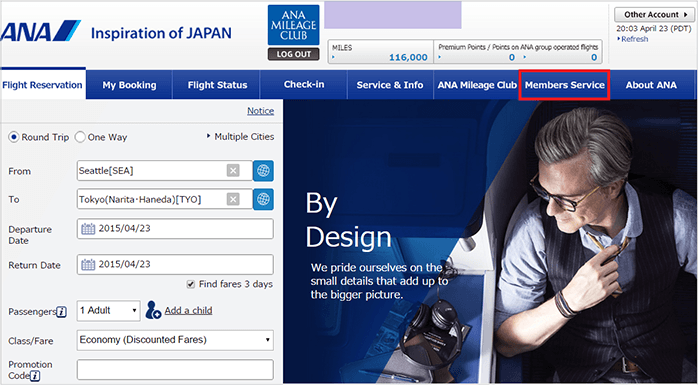Viewport: 700px width, 387px height.
Task: Click the Premium Points value
Action: tap(512, 57)
